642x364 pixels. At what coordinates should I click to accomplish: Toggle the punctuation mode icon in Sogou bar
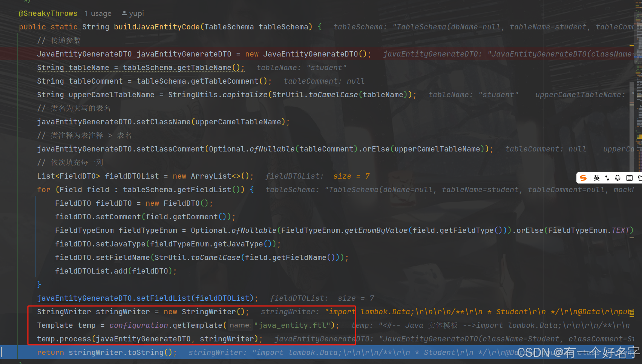pyautogui.click(x=607, y=178)
